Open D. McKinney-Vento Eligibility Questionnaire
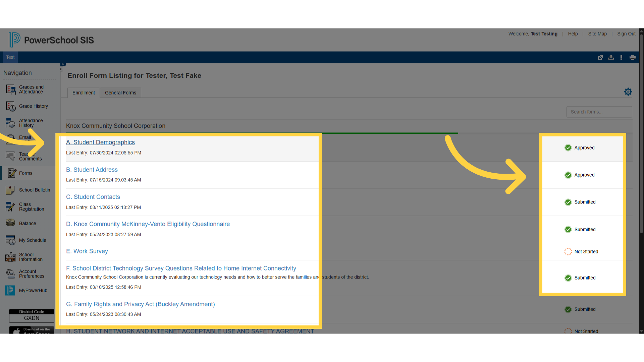Viewport: 644px width, 362px height. point(148,224)
